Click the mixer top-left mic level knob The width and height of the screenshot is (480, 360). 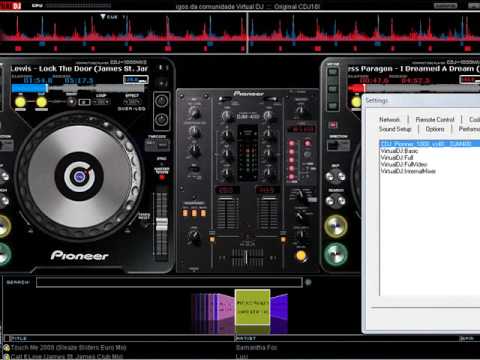[194, 113]
